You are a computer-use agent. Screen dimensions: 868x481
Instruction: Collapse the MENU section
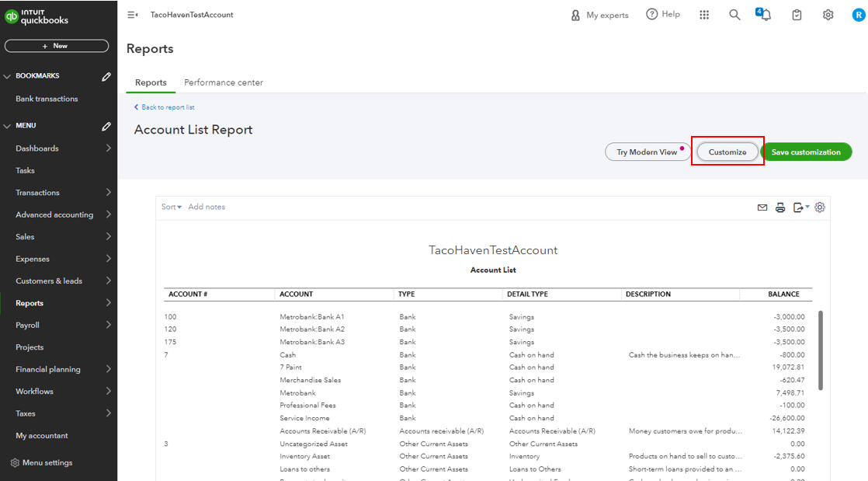(x=7, y=127)
